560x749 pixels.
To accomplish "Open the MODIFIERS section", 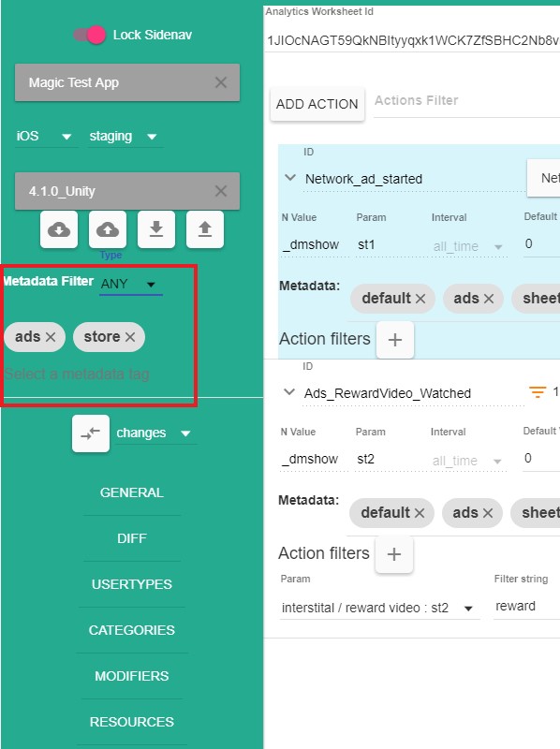I will coord(132,676).
